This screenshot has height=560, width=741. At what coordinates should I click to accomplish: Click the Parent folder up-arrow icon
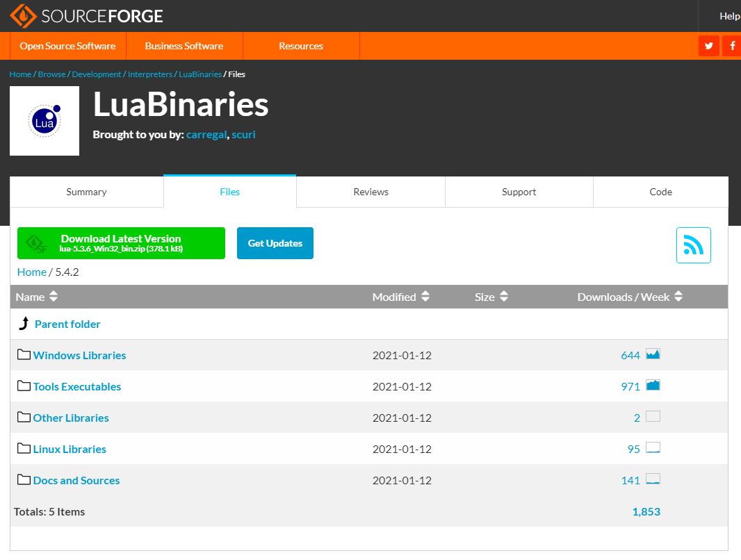[24, 324]
